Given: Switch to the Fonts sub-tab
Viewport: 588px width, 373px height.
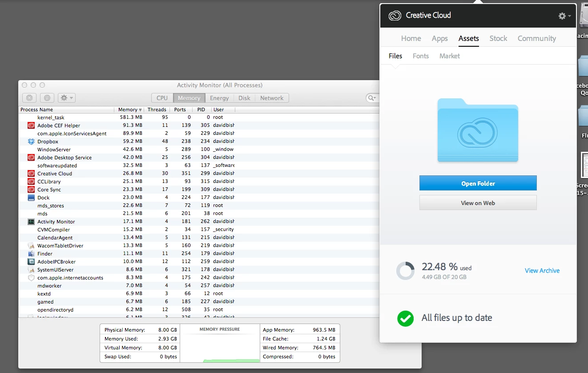Looking at the screenshot, I should (421, 56).
